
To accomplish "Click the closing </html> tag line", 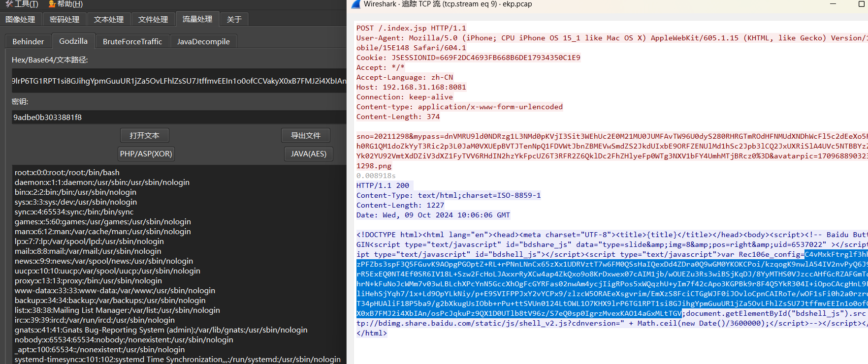I will (372, 333).
